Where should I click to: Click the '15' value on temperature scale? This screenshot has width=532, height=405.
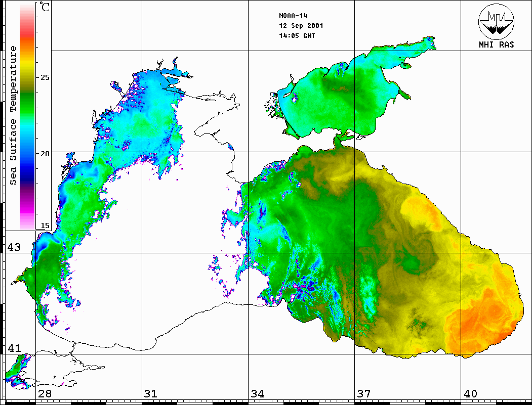(x=45, y=226)
